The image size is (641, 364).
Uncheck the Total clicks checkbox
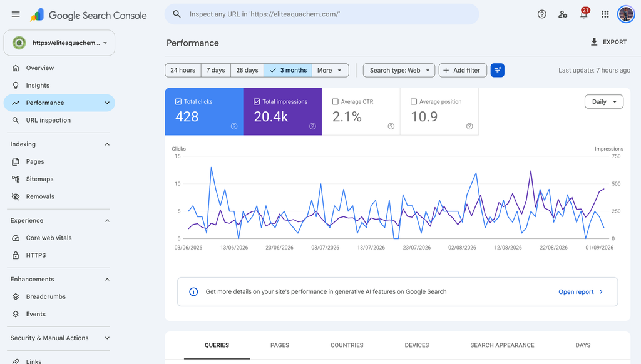point(178,102)
